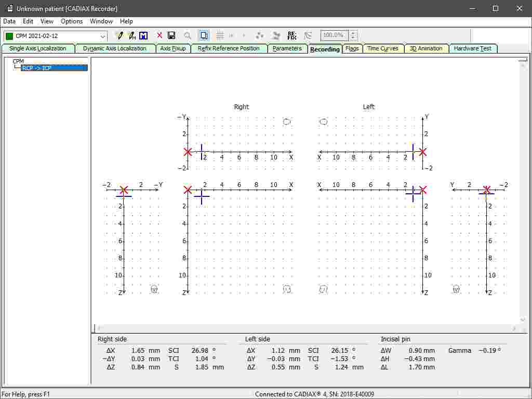Open the Single Axis Localization tab

38,48
